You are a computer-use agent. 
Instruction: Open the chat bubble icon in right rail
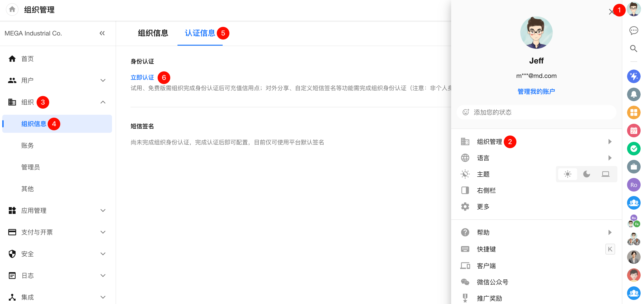(x=634, y=30)
